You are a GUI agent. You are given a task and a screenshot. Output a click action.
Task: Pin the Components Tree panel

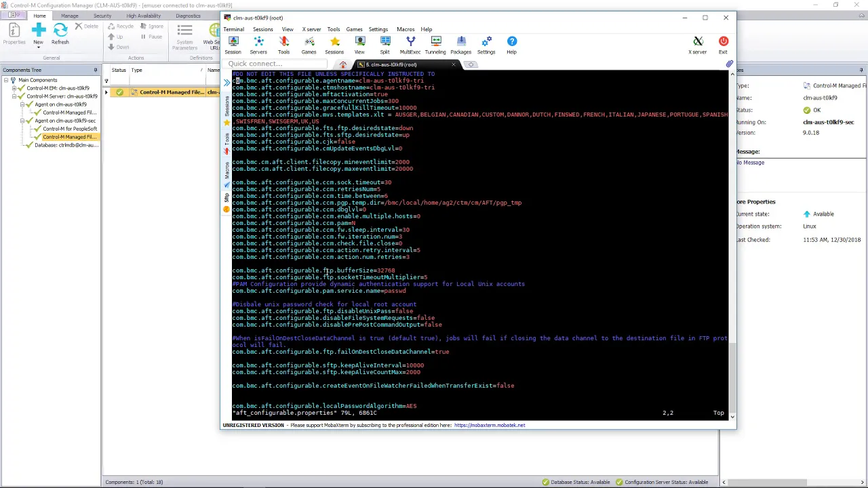coord(95,70)
